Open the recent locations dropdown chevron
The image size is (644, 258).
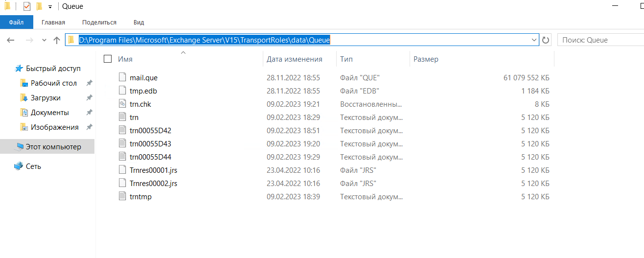44,40
